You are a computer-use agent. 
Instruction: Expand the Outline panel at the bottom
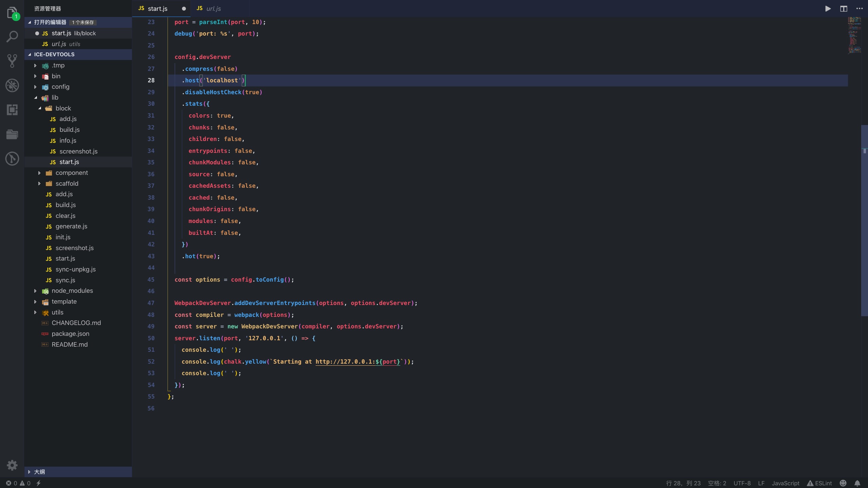[78, 472]
